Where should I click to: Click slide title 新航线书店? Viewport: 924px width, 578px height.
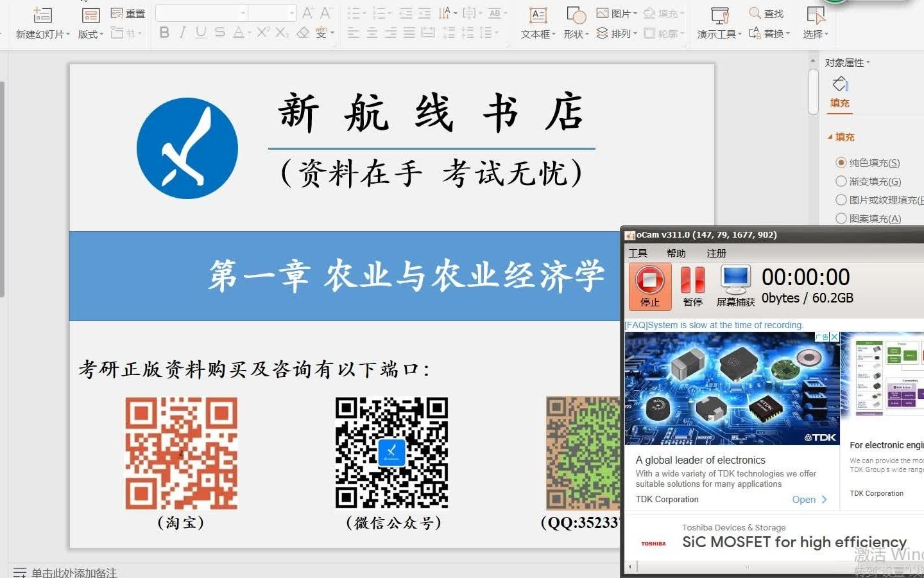click(431, 112)
